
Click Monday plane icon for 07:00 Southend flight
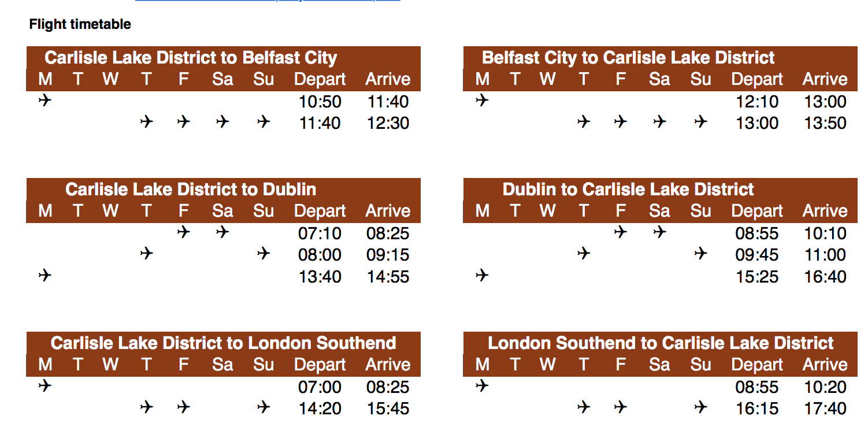pyautogui.click(x=45, y=385)
